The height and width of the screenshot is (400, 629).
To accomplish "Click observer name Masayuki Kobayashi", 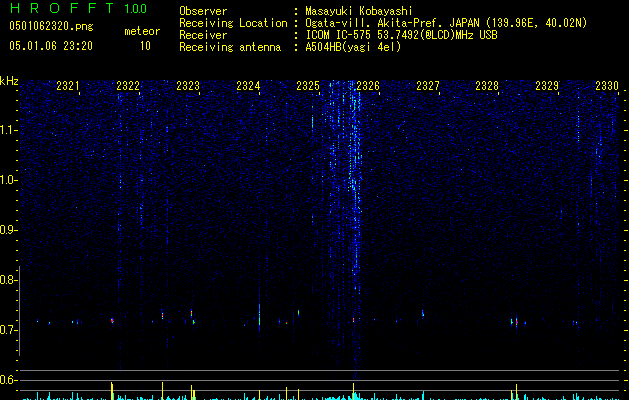I will [x=359, y=11].
